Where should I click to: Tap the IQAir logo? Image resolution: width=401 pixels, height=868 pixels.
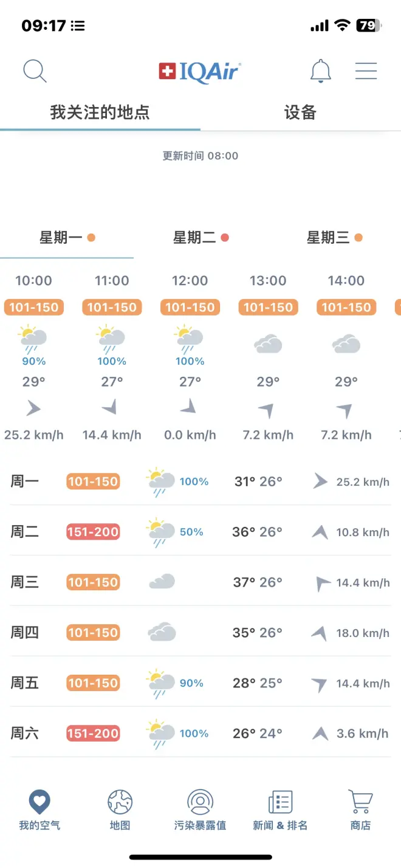(200, 72)
